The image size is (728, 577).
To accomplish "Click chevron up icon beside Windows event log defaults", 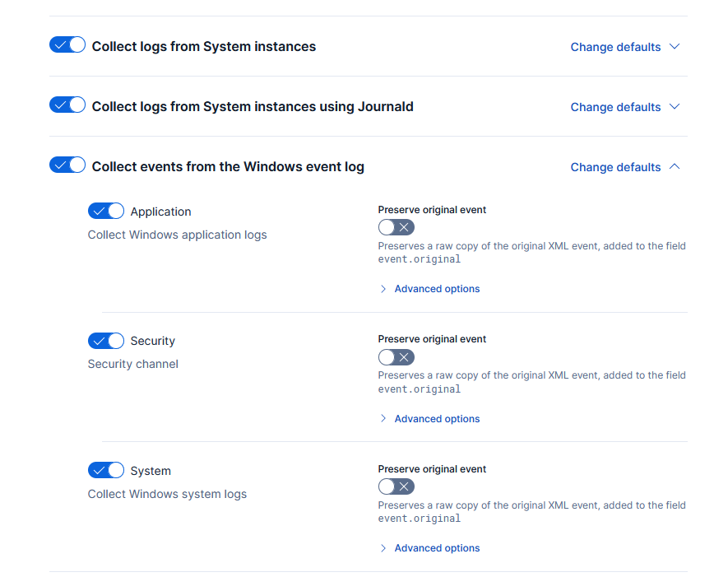I will (x=675, y=167).
